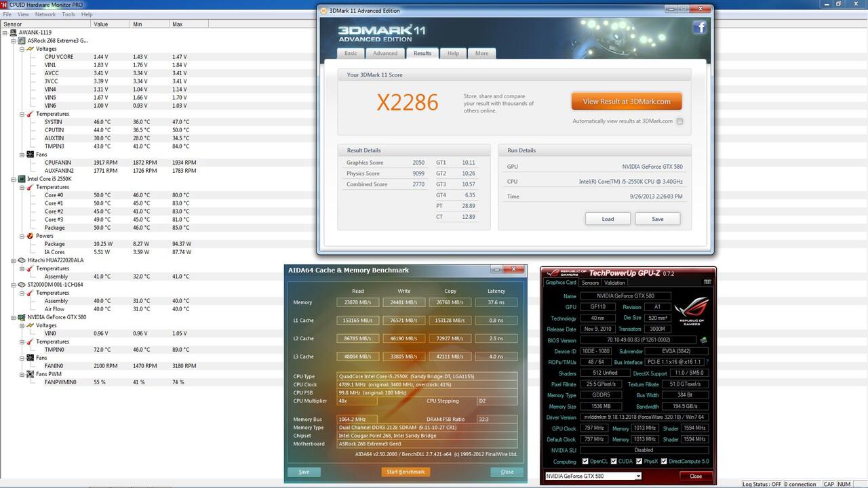868x488 pixels.
Task: Click the Close button in GPU-Z
Action: [696, 476]
